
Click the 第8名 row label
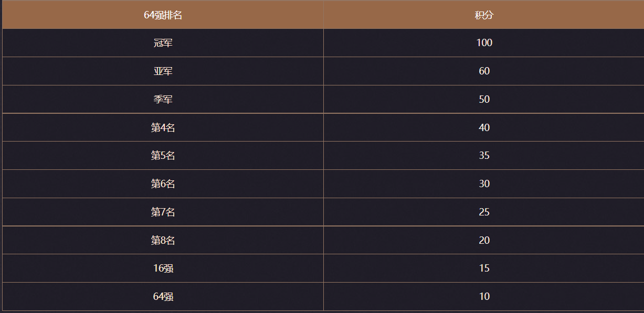[163, 241]
